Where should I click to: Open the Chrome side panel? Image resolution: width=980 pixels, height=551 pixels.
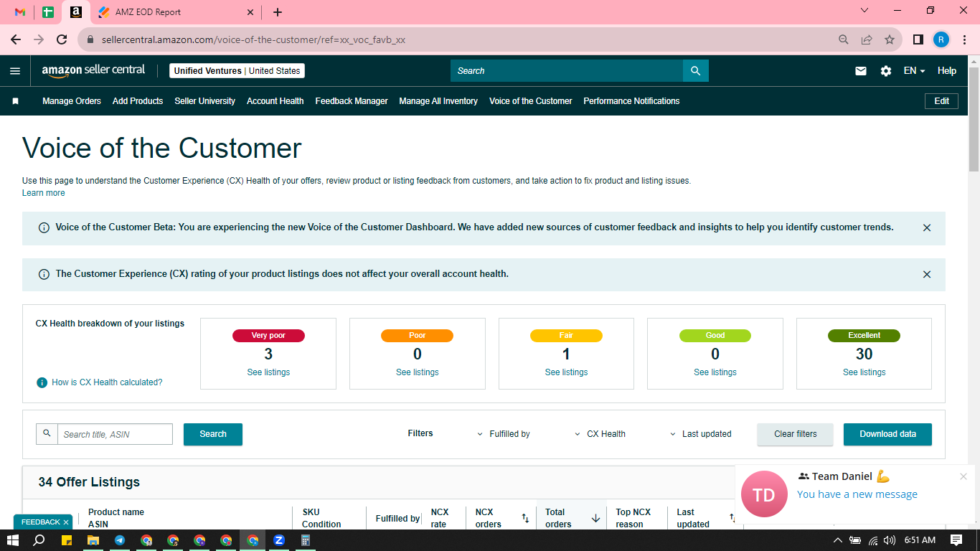(918, 40)
